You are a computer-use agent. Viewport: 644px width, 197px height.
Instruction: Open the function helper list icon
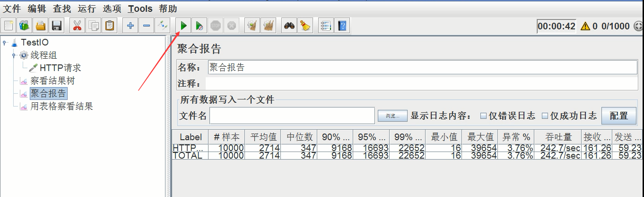[x=326, y=26]
